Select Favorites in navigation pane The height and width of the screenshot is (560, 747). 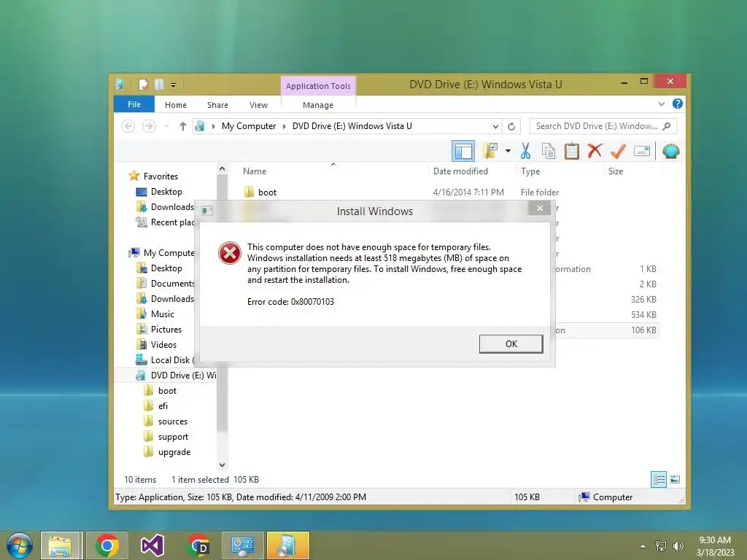[160, 176]
